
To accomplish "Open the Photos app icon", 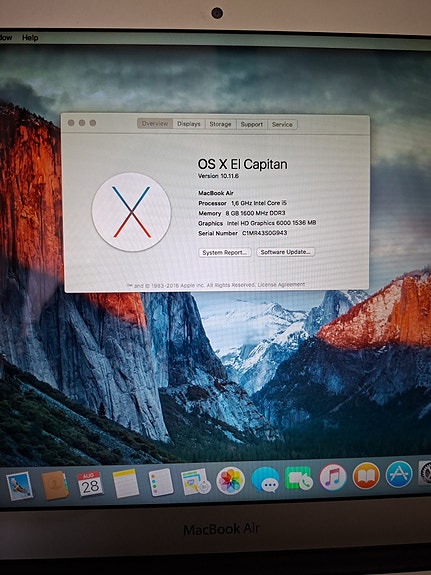I will point(230,481).
